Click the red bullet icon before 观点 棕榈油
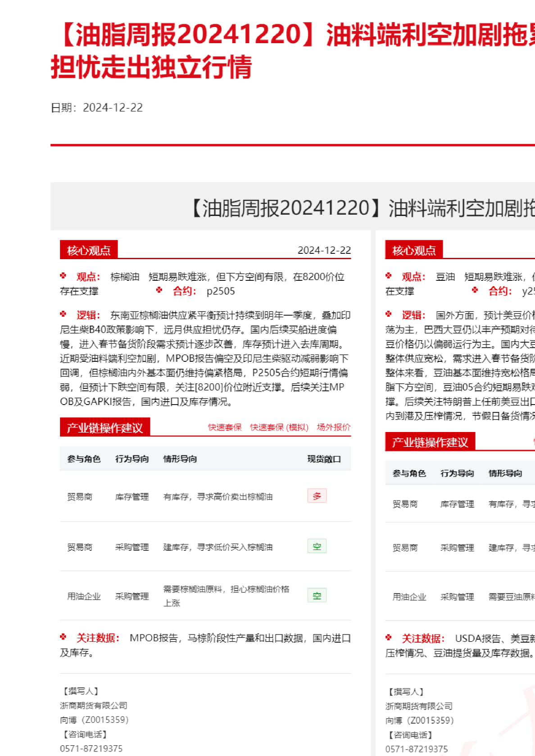This screenshot has height=756, width=535. coord(63,276)
